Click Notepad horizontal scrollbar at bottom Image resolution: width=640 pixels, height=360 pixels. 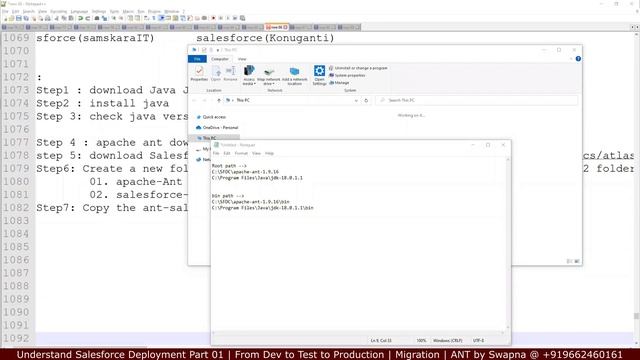point(359,333)
